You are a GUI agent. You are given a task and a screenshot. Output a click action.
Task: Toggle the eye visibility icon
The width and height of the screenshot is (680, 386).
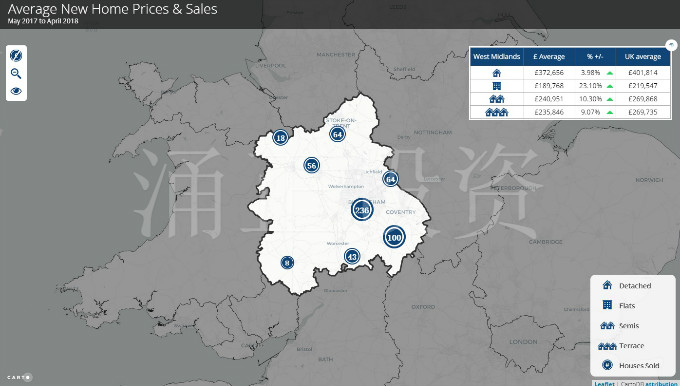(16, 91)
